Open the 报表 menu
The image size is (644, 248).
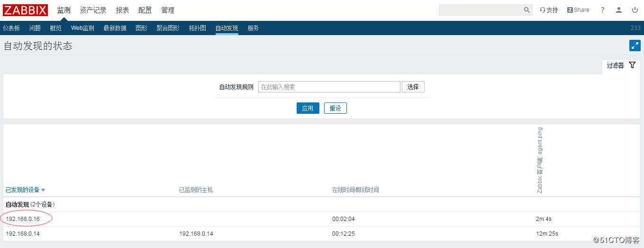tap(122, 10)
